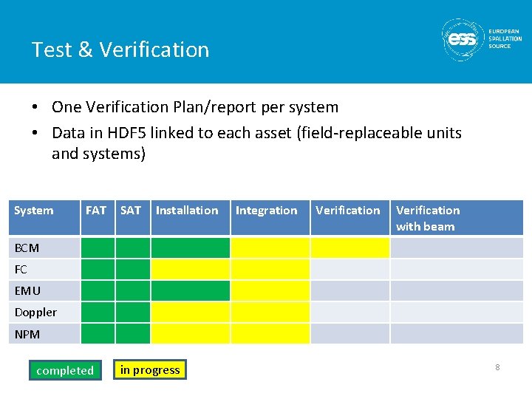This screenshot has height=399, width=532.
Task: Click the empty Verification cell for EMU
Action: click(x=349, y=291)
